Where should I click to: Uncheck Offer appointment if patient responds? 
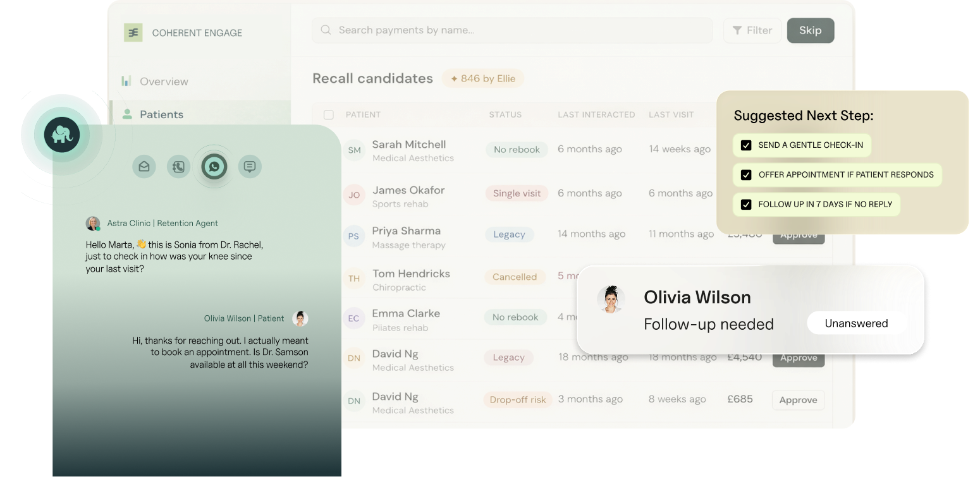click(x=746, y=175)
